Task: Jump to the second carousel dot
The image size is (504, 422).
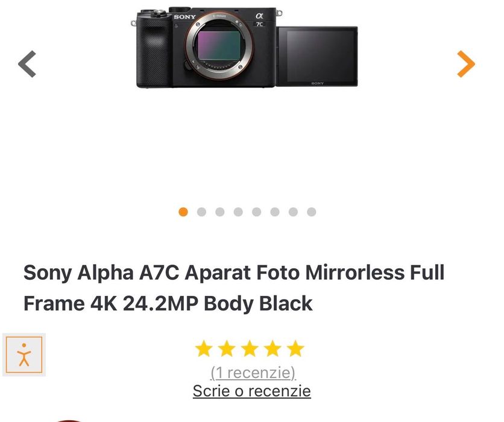Action: (201, 212)
